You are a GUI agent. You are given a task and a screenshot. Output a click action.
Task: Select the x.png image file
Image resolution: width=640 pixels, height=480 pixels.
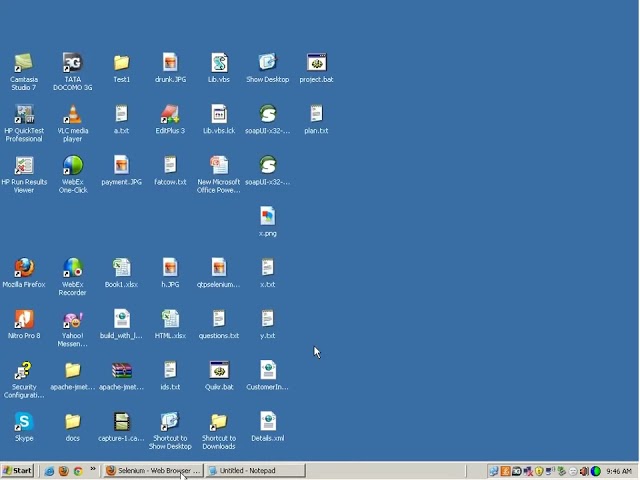(267, 217)
